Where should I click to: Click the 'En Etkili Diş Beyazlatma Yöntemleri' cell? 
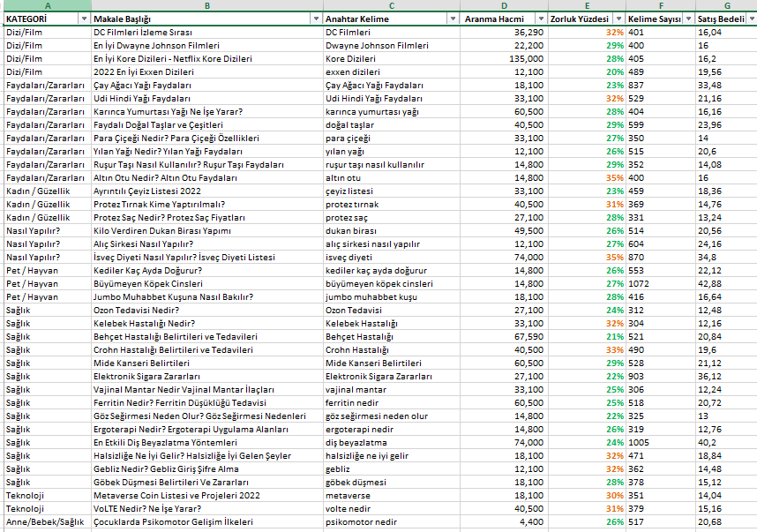point(207,443)
